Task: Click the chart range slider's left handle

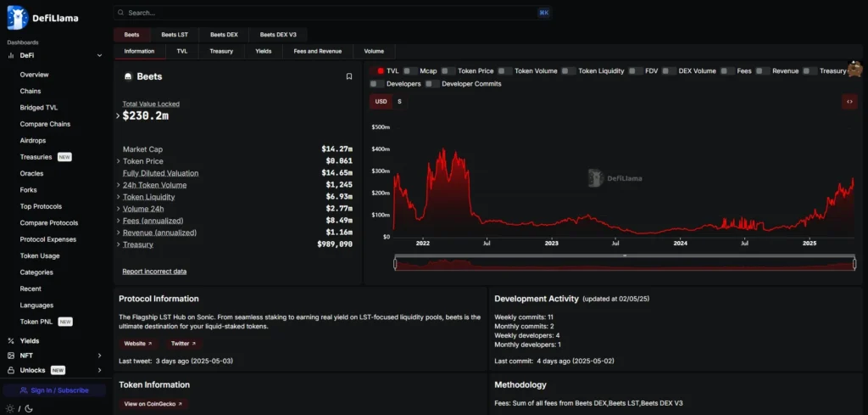Action: point(395,264)
